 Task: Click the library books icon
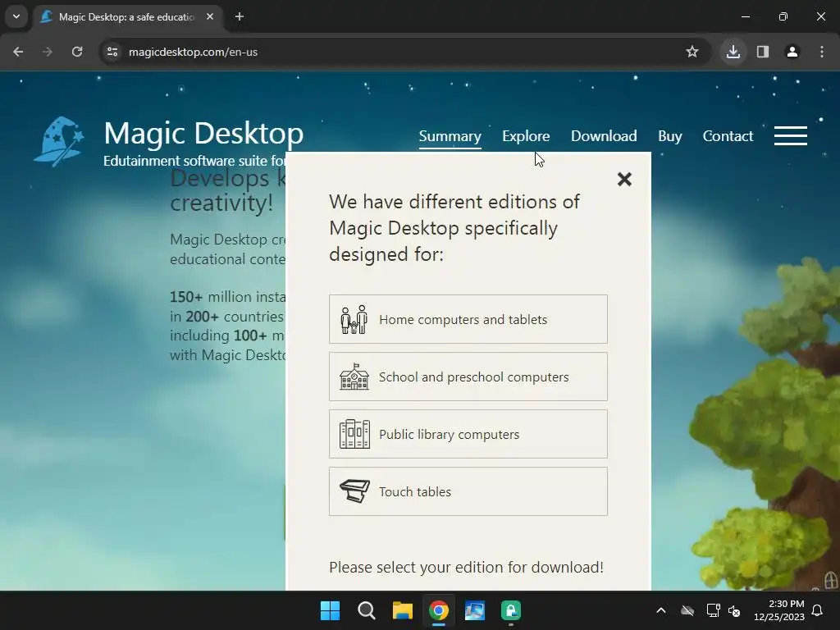click(x=354, y=434)
